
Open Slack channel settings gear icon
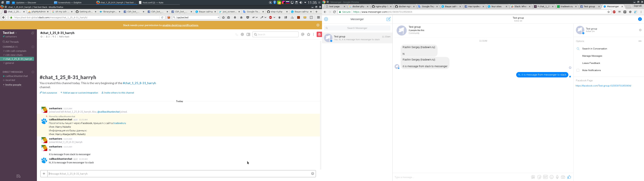(x=242, y=35)
